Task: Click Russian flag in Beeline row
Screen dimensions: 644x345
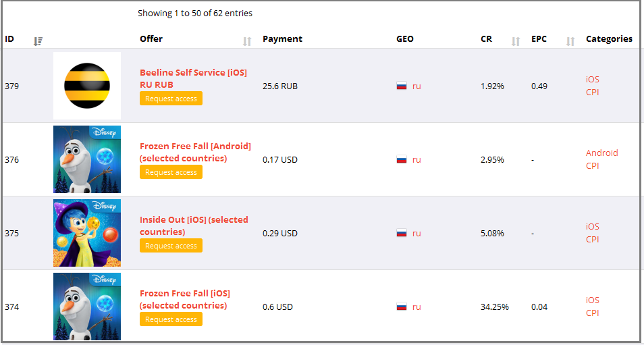Action: coord(402,86)
